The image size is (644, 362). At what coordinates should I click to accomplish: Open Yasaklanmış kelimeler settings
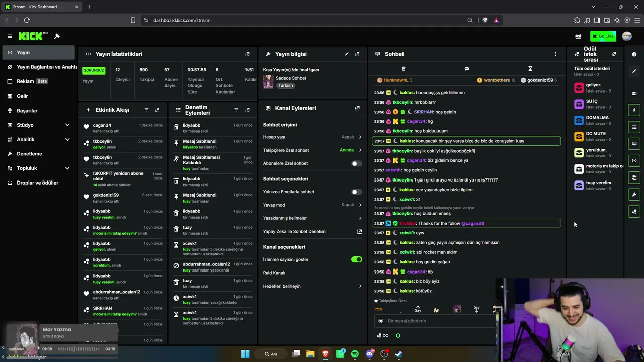(x=312, y=218)
